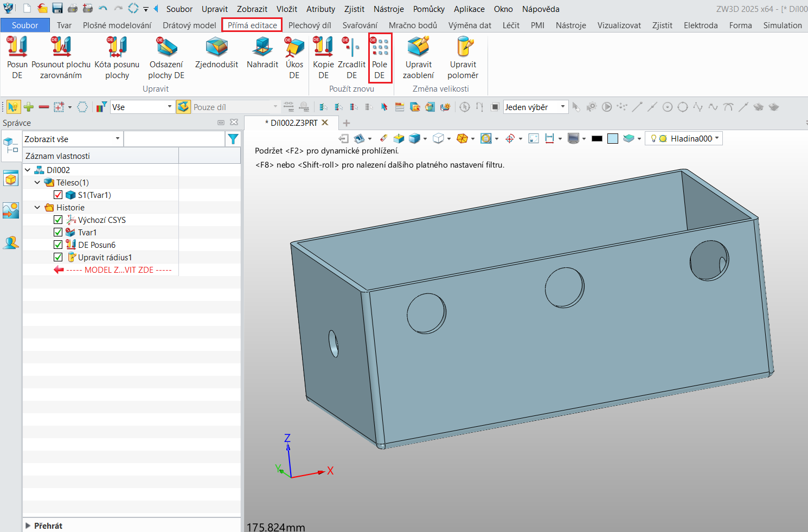Toggle the Upravit rádius1 checkbox

(58, 257)
